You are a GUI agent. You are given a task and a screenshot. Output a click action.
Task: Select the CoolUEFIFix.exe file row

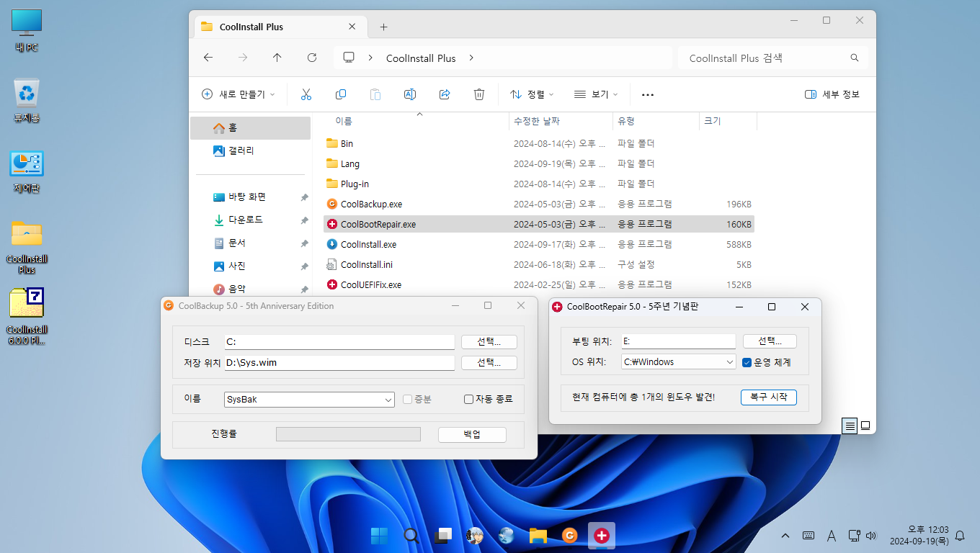pos(539,284)
